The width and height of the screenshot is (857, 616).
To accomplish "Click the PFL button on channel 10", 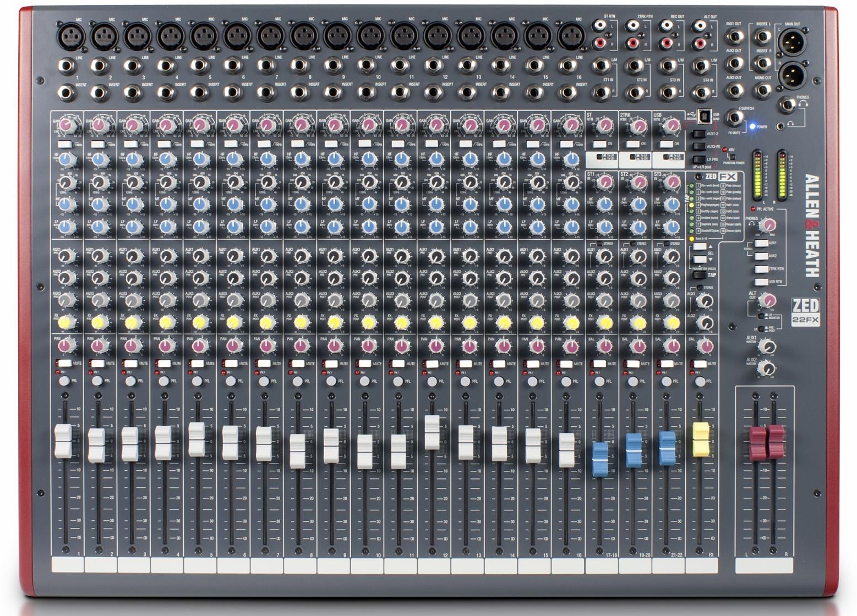I will [x=364, y=381].
